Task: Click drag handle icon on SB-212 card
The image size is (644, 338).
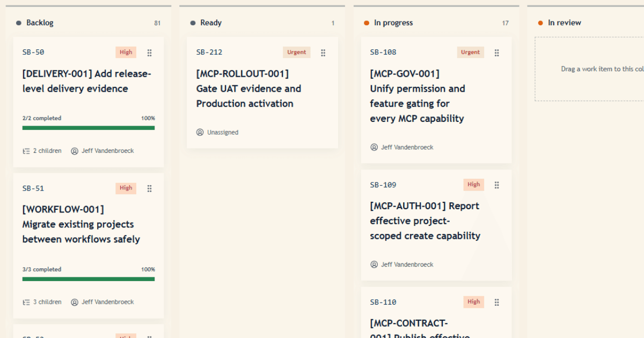Action: [x=323, y=53]
